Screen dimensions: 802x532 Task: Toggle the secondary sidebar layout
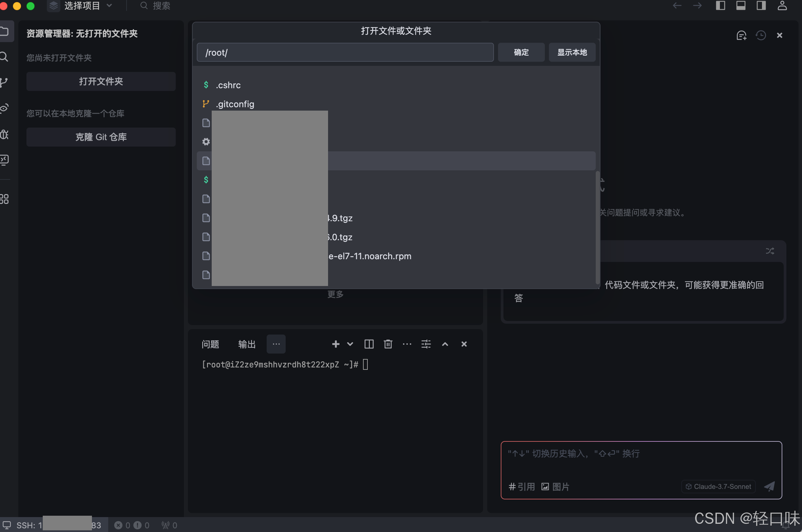pos(761,5)
